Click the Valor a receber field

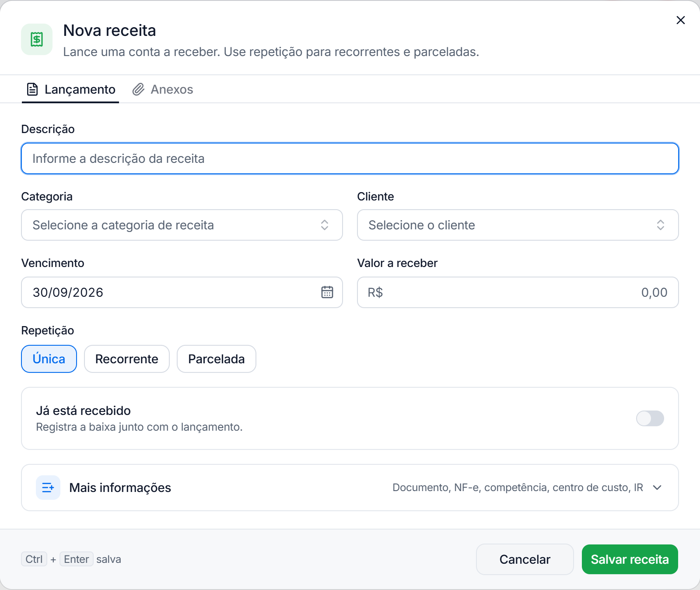[x=518, y=292]
